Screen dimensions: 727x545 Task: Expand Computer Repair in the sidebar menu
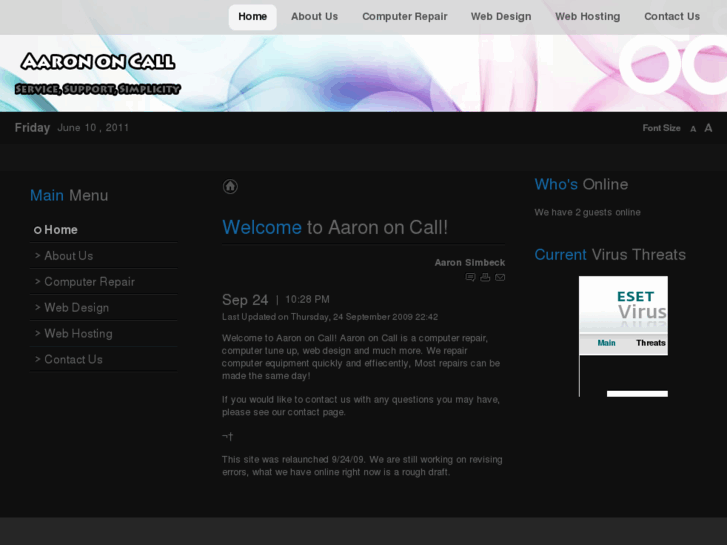[89, 282]
